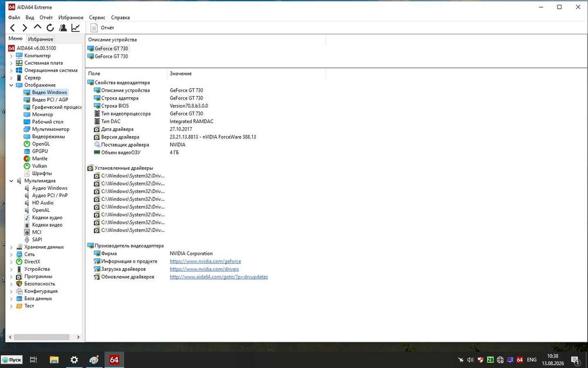Open the nvidia.com/drivers download link
Image resolution: width=588 pixels, height=368 pixels.
click(x=204, y=269)
